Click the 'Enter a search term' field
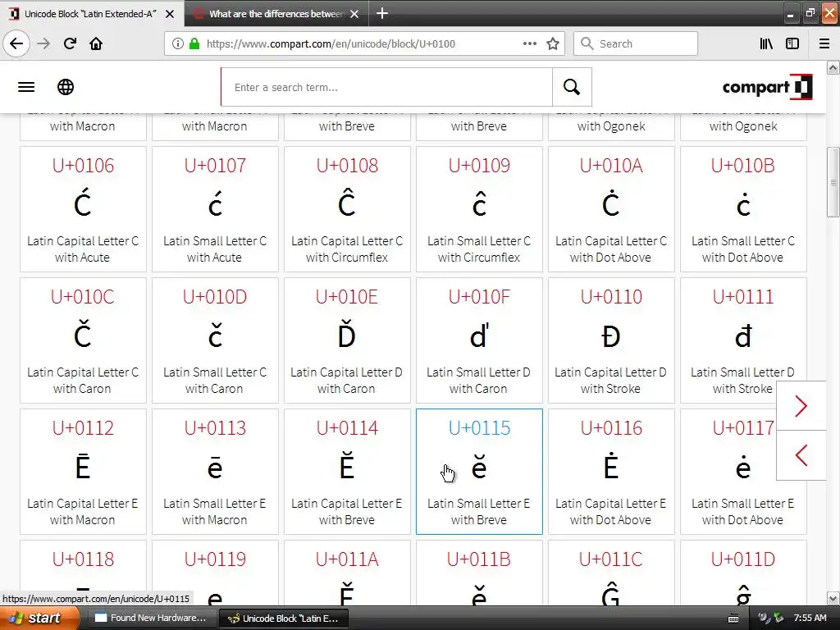The width and height of the screenshot is (840, 630). [x=387, y=87]
